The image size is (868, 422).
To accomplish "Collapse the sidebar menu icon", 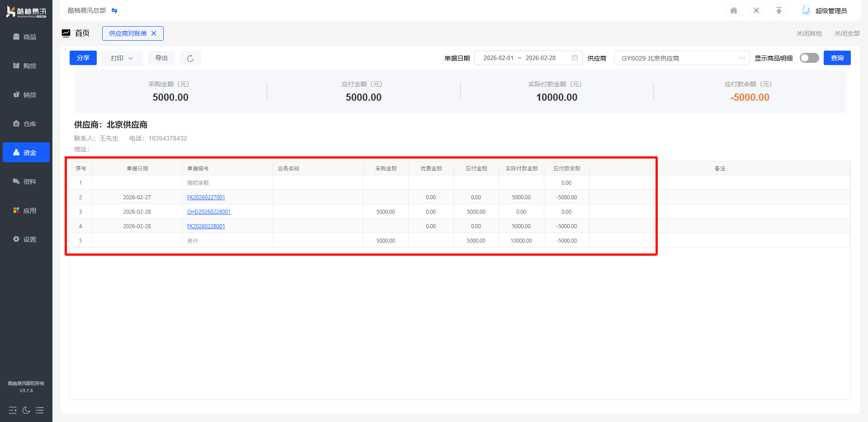I will 13,410.
